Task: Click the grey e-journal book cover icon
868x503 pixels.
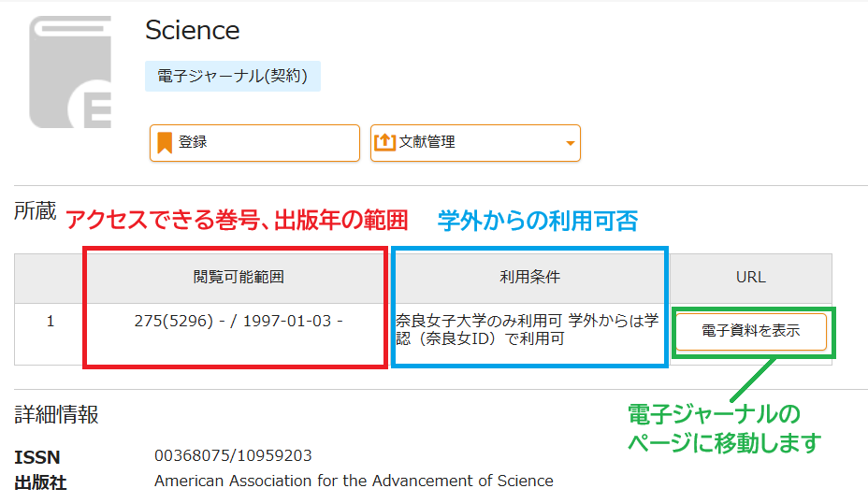Action: click(70, 72)
